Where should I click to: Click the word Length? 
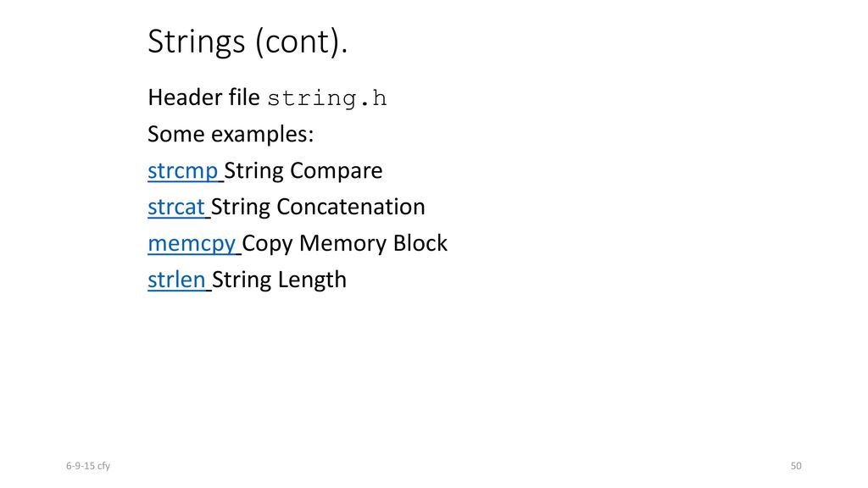[x=312, y=280]
